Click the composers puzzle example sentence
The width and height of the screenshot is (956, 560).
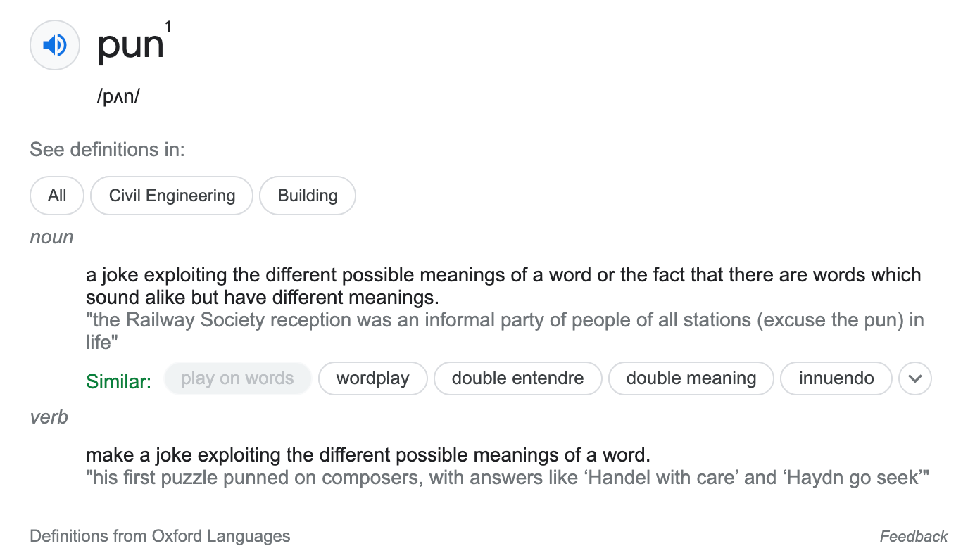(x=507, y=478)
